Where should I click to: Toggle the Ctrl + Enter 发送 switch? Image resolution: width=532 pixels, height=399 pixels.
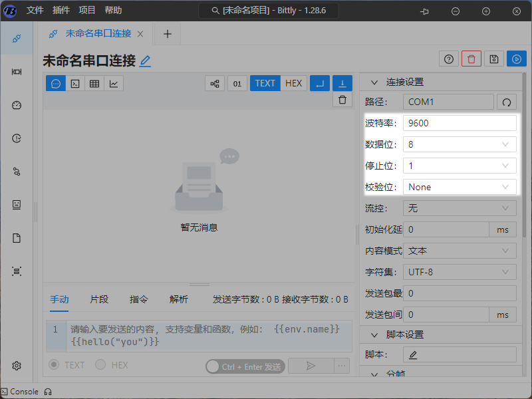coord(214,366)
